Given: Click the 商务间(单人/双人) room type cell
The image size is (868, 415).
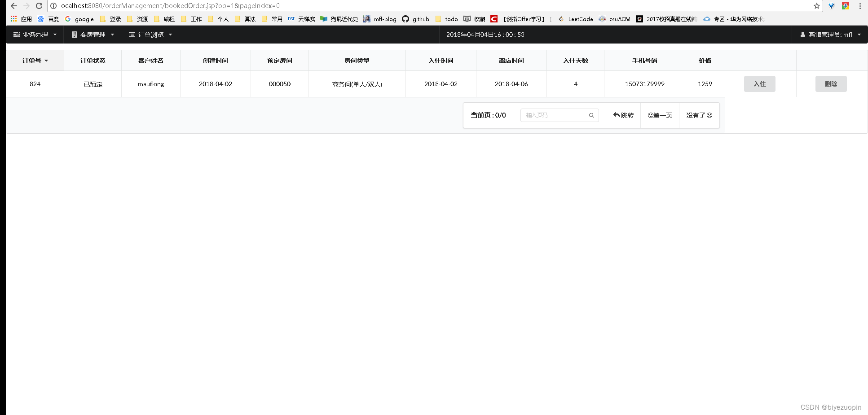Looking at the screenshot, I should click(x=357, y=84).
